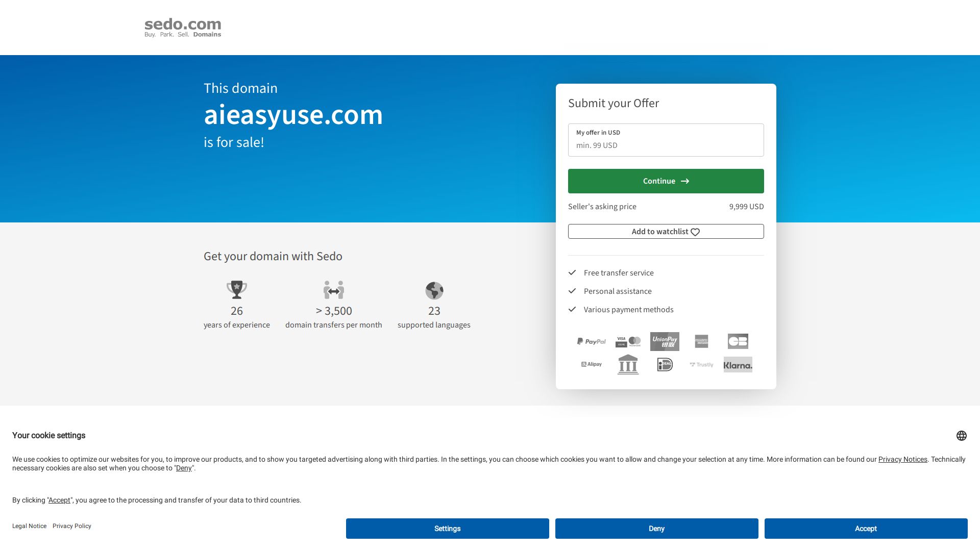Click the Visa and Mastercard payment icon
Screen dimensions: 980x551
pyautogui.click(x=628, y=341)
